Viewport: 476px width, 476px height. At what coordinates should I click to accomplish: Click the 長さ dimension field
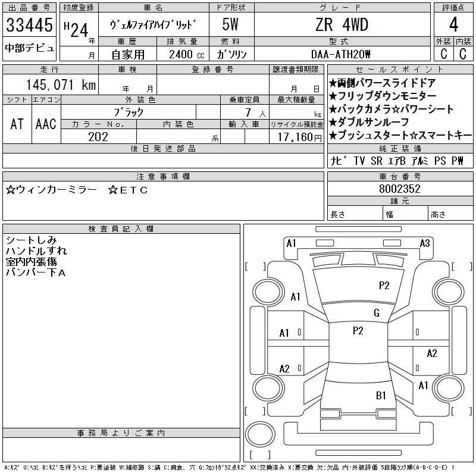(x=355, y=214)
